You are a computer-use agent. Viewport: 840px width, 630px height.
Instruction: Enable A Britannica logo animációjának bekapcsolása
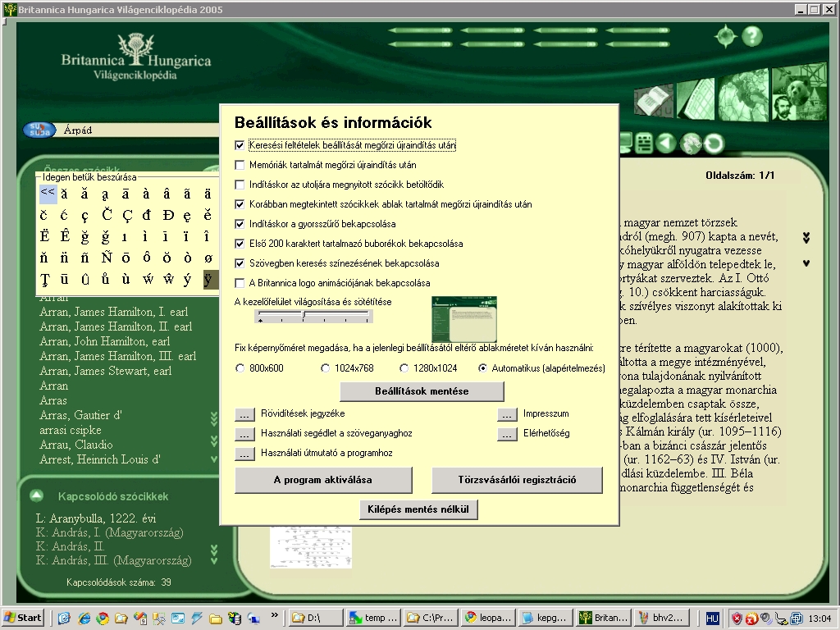tap(240, 283)
